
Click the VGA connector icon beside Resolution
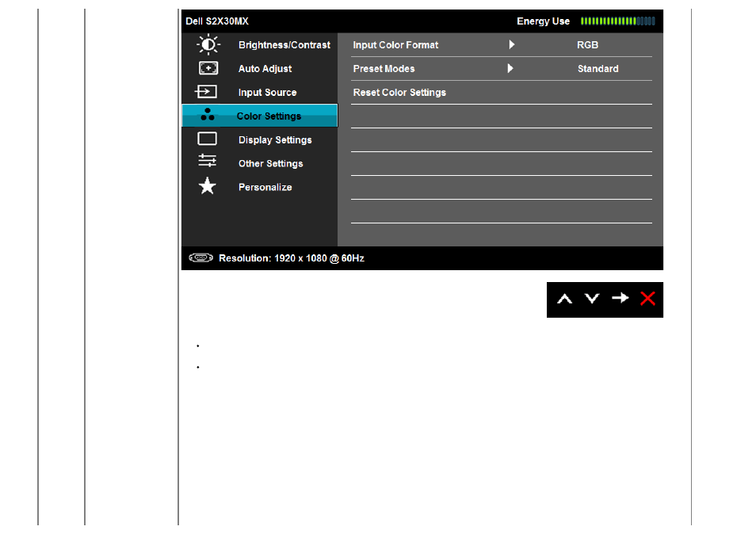[201, 257]
